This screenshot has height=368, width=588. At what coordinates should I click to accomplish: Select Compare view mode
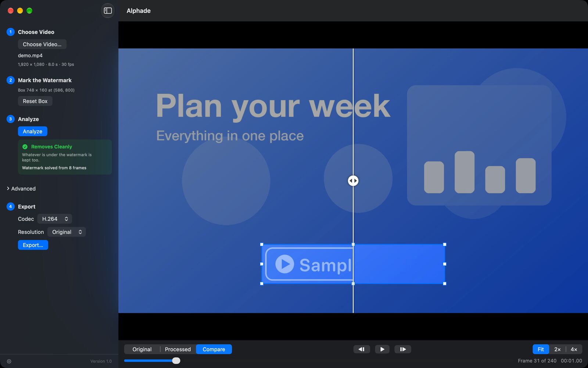[x=214, y=349]
